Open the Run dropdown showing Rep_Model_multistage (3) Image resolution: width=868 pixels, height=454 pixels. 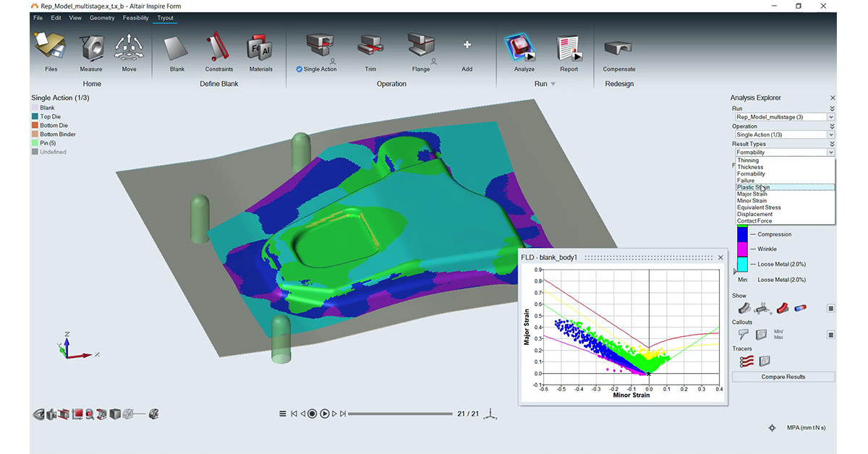pyautogui.click(x=784, y=116)
